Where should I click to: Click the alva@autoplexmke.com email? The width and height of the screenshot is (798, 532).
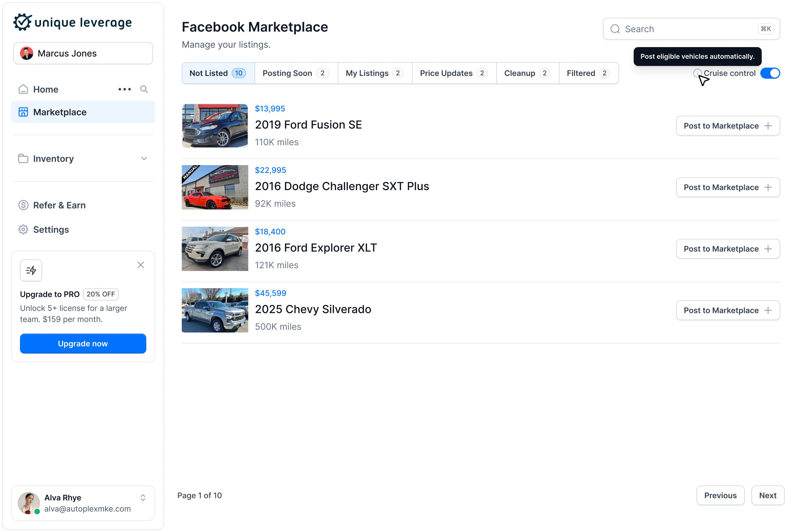coord(88,509)
